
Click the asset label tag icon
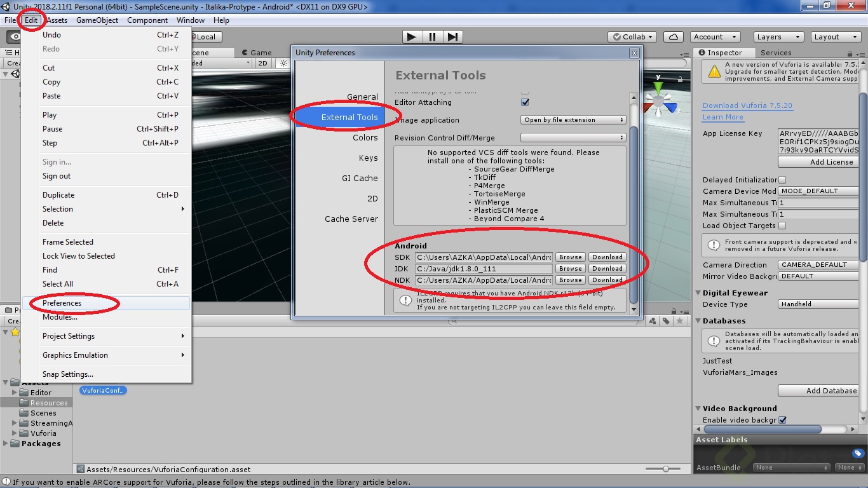point(858,454)
